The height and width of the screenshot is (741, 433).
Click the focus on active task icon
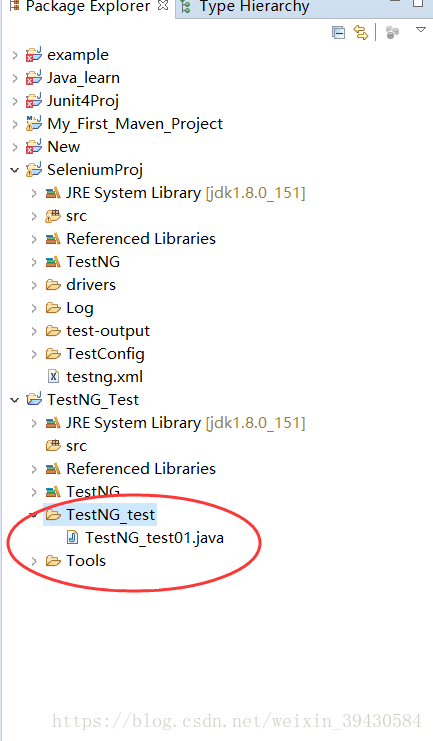[392, 33]
